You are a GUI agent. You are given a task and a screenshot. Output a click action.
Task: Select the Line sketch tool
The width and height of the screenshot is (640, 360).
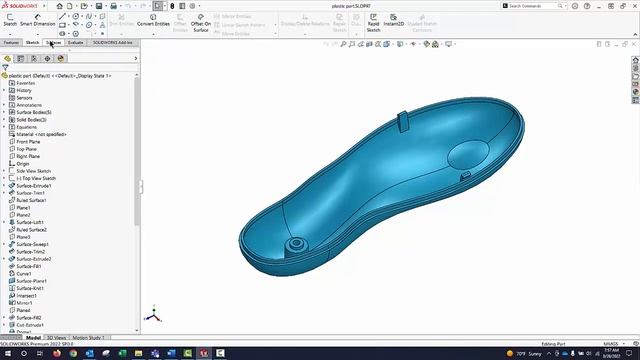coord(62,16)
